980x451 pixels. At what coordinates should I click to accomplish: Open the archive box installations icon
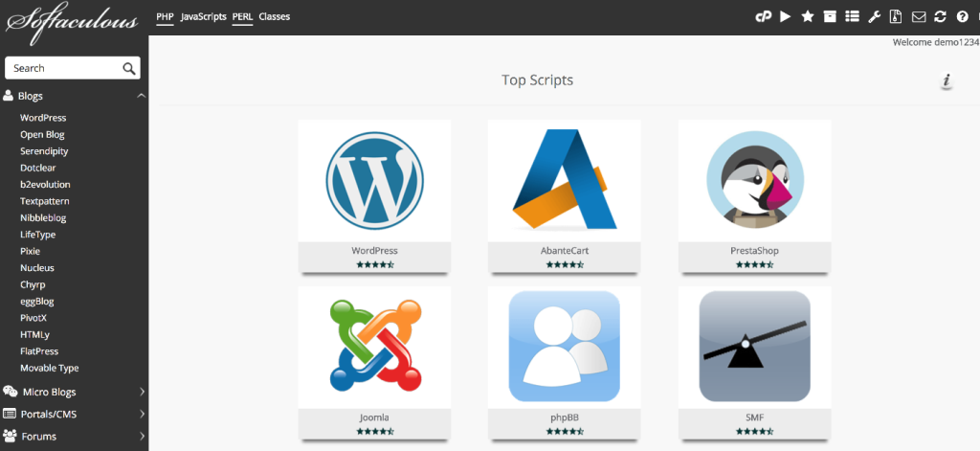pyautogui.click(x=830, y=17)
